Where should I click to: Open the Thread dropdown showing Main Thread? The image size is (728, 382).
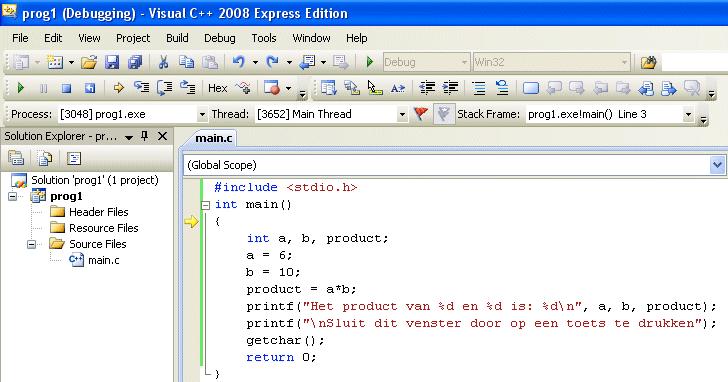(402, 114)
